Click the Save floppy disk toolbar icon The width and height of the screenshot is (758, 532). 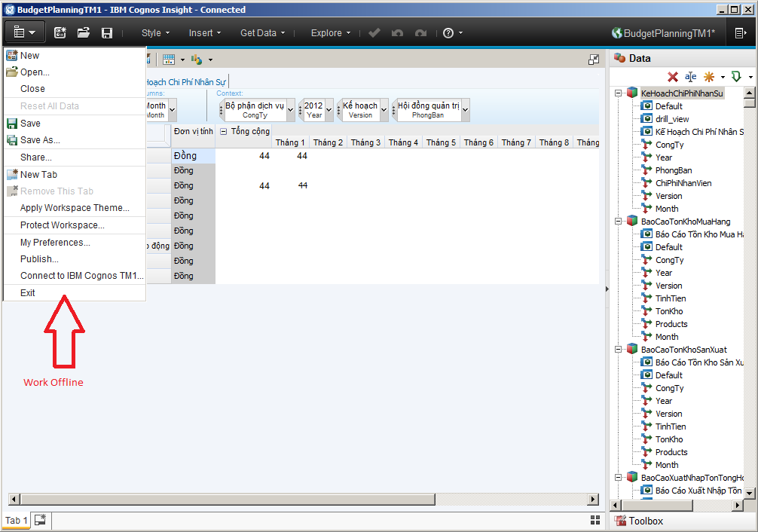pyautogui.click(x=107, y=33)
